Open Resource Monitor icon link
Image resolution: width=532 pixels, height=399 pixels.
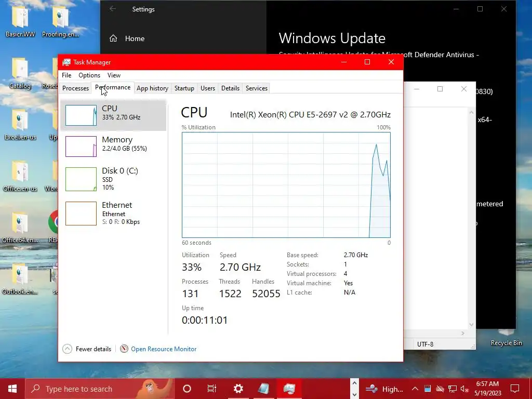click(124, 349)
